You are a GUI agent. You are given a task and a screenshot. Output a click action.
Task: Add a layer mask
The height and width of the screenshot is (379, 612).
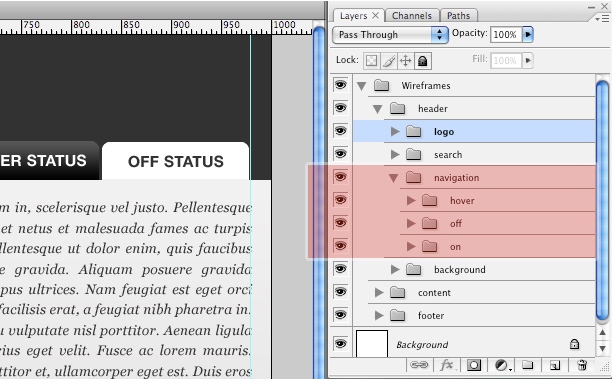click(474, 365)
